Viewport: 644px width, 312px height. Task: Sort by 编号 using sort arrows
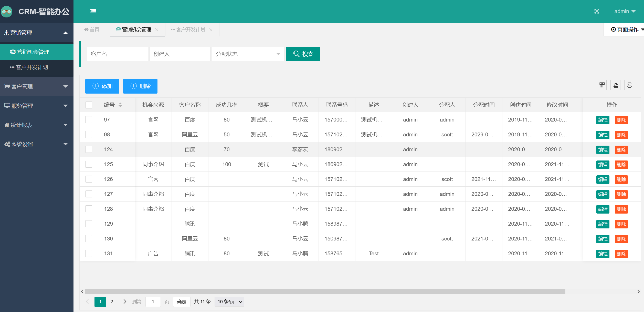click(x=120, y=105)
